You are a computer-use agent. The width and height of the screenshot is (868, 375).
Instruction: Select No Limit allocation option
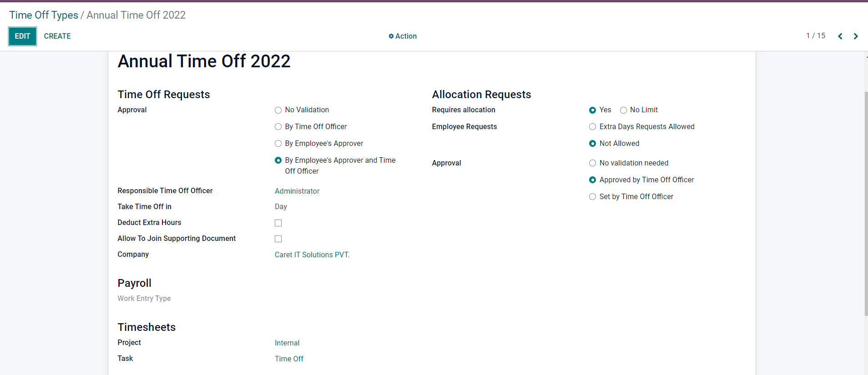[624, 110]
